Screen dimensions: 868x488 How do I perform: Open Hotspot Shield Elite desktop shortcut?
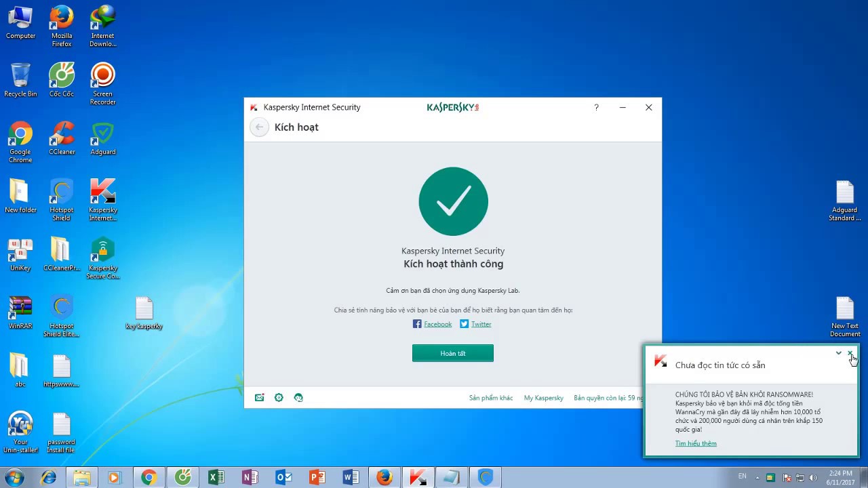point(62,317)
